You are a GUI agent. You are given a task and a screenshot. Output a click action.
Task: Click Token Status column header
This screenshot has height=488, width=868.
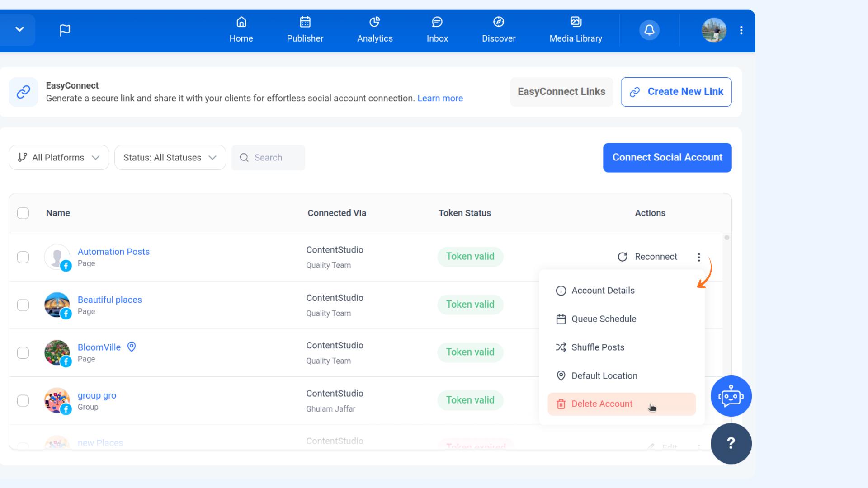pos(465,213)
